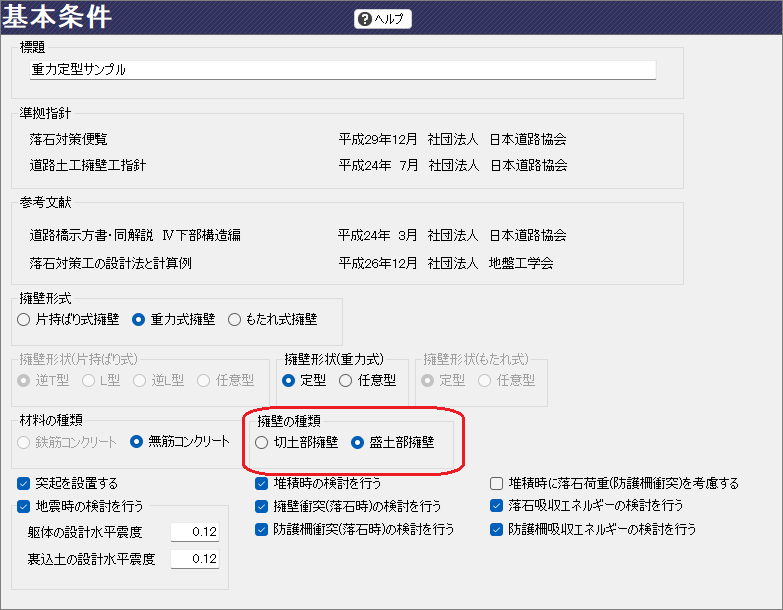Click the 標題 title text field
Image resolution: width=783 pixels, height=610 pixels.
(342, 70)
